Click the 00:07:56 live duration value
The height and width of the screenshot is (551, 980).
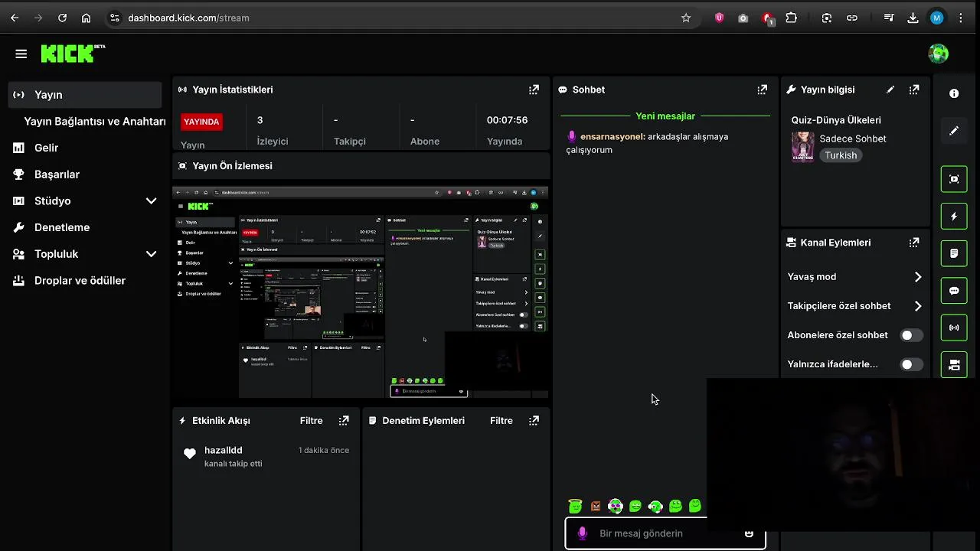507,120
